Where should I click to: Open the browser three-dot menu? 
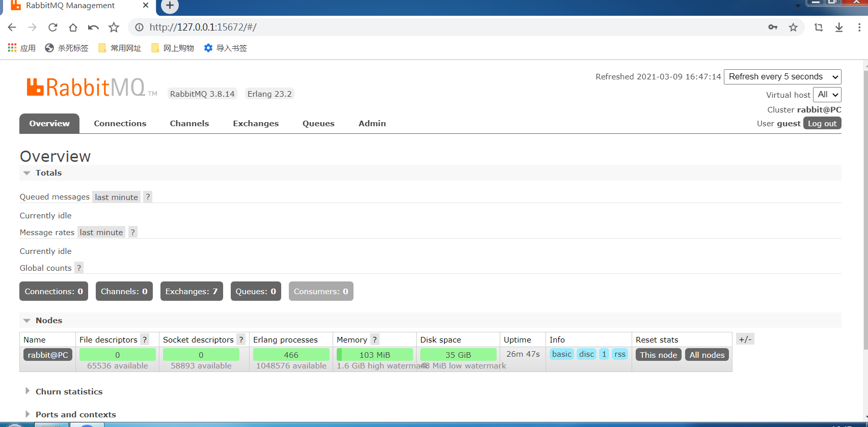pyautogui.click(x=859, y=27)
